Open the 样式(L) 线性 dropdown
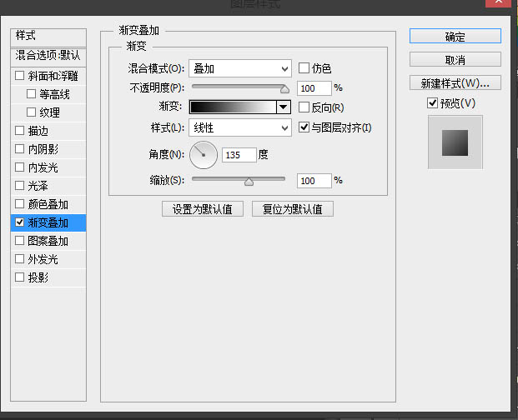 pos(240,127)
